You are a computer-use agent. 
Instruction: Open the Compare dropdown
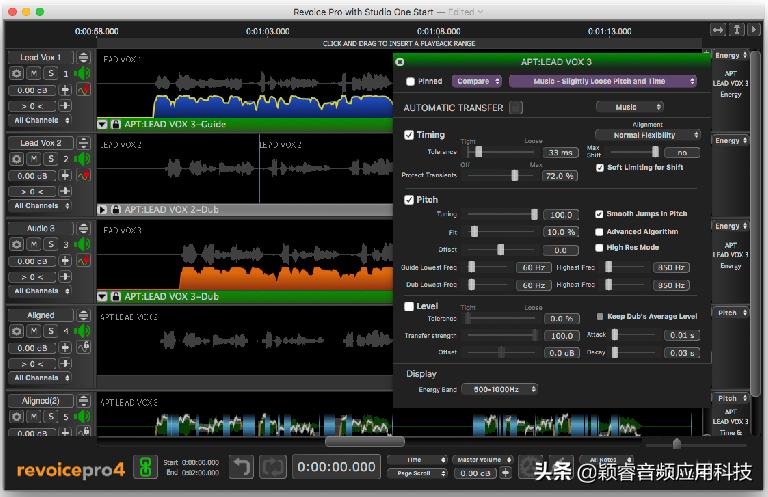click(x=476, y=82)
